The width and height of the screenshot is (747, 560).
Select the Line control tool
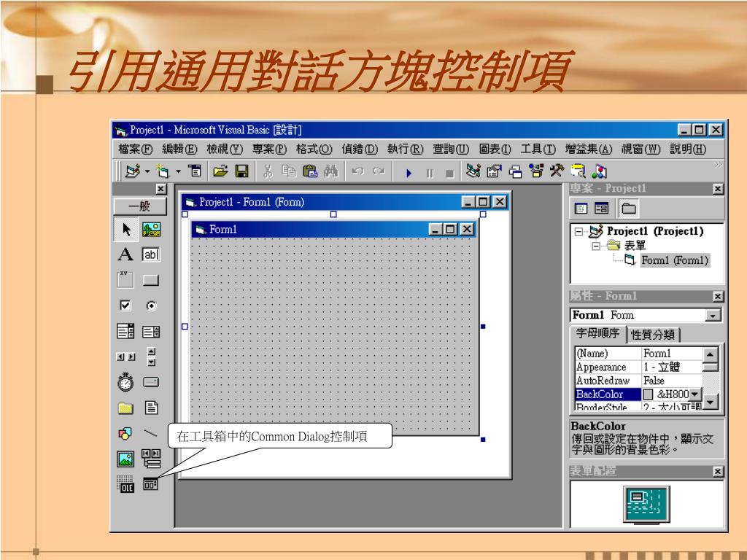pyautogui.click(x=151, y=433)
